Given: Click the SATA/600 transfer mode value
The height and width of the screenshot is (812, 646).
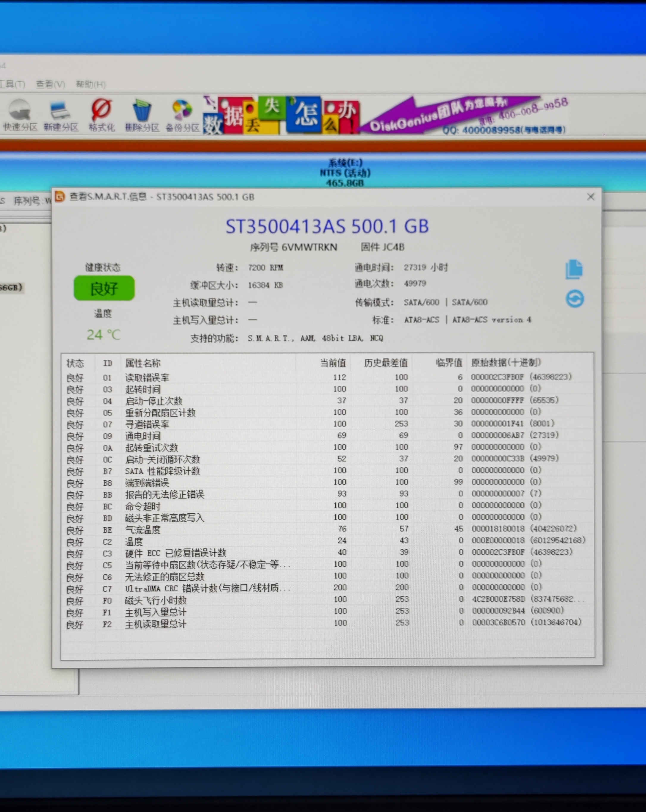Looking at the screenshot, I should (445, 302).
